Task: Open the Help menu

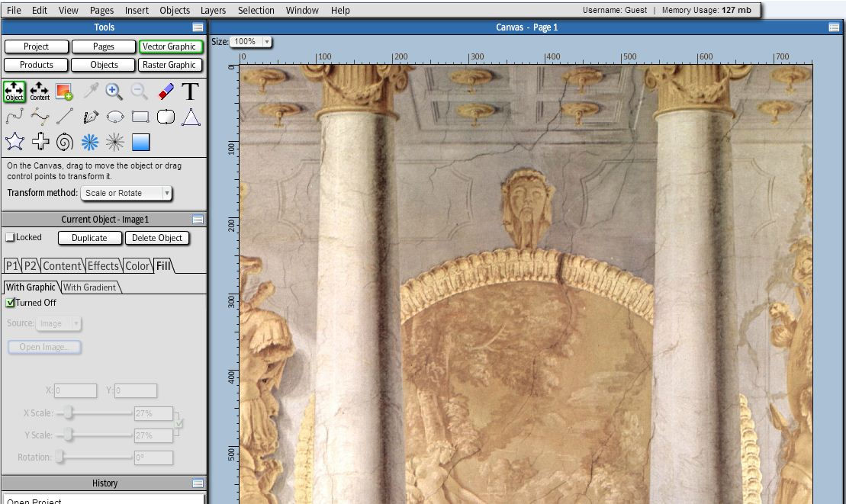Action: coord(340,10)
